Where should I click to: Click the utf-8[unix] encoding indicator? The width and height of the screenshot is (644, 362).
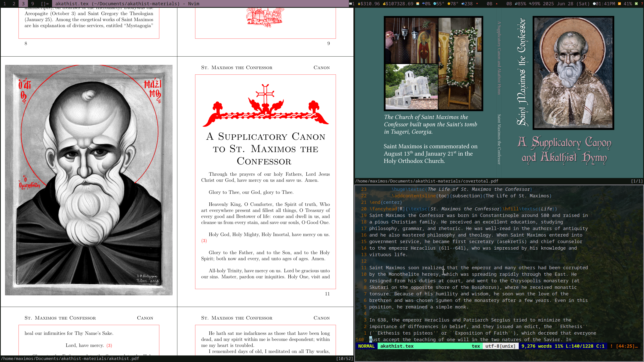pos(500,346)
